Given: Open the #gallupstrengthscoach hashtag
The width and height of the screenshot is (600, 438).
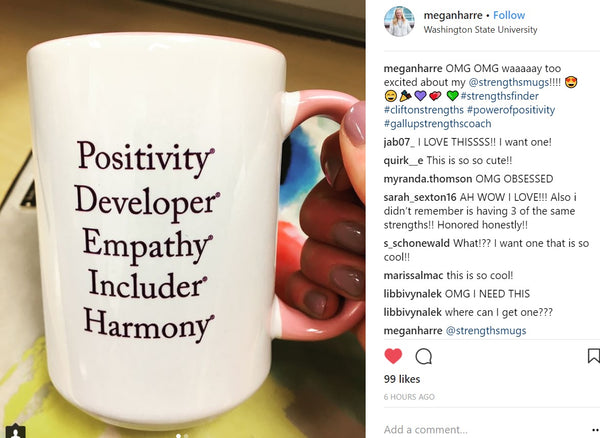Looking at the screenshot, I should (437, 124).
